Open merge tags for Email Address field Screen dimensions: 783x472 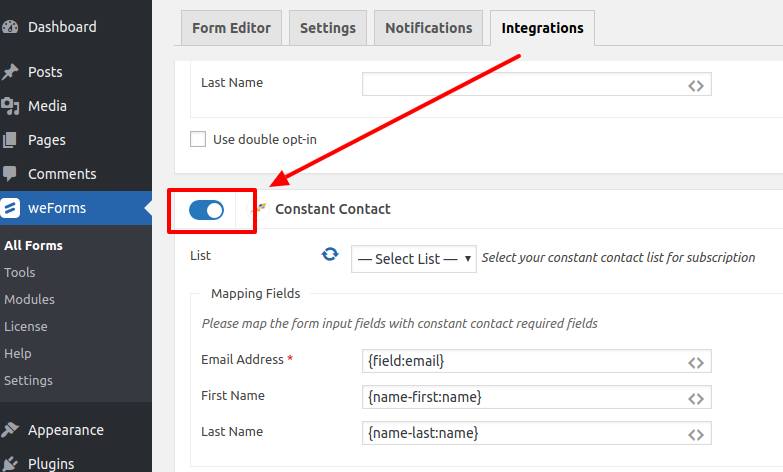point(696,363)
